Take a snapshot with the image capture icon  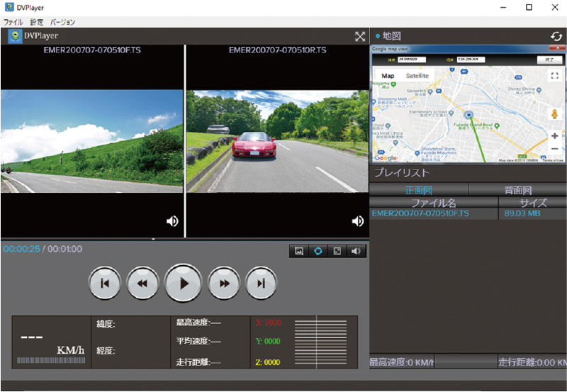pos(299,251)
